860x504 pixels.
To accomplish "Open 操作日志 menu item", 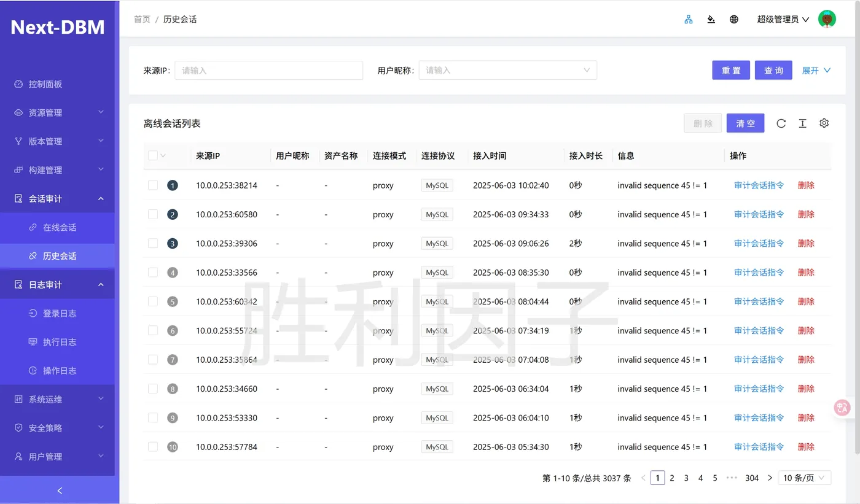I will click(57, 371).
